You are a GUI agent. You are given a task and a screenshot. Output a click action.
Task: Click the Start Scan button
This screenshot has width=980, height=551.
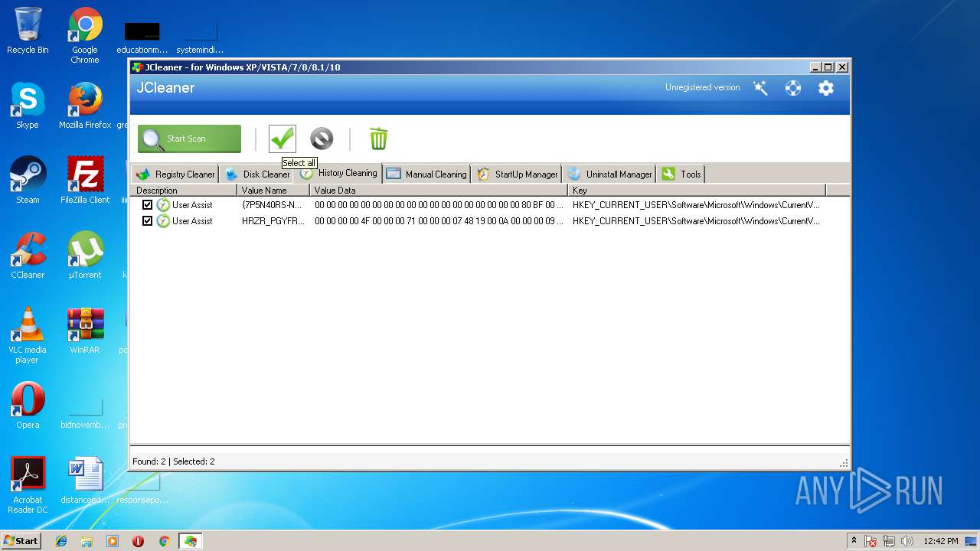[x=189, y=139]
